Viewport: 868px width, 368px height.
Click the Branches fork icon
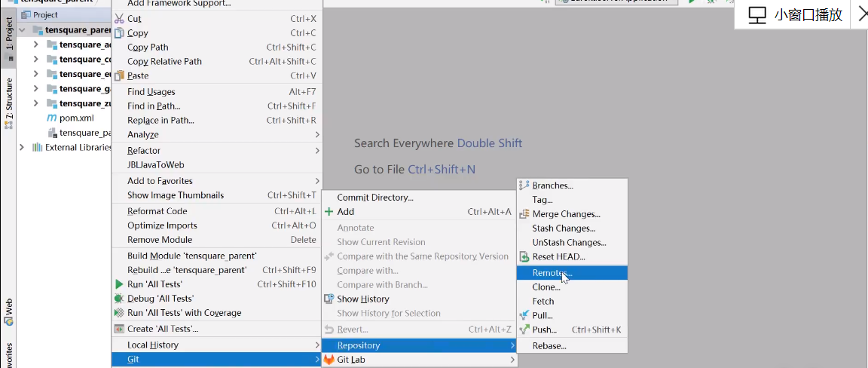524,186
